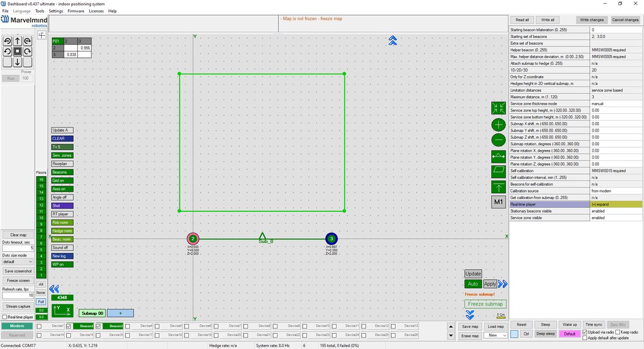
Task: Click the fit-to-view shrink arrows icon
Action: pyautogui.click(x=499, y=108)
